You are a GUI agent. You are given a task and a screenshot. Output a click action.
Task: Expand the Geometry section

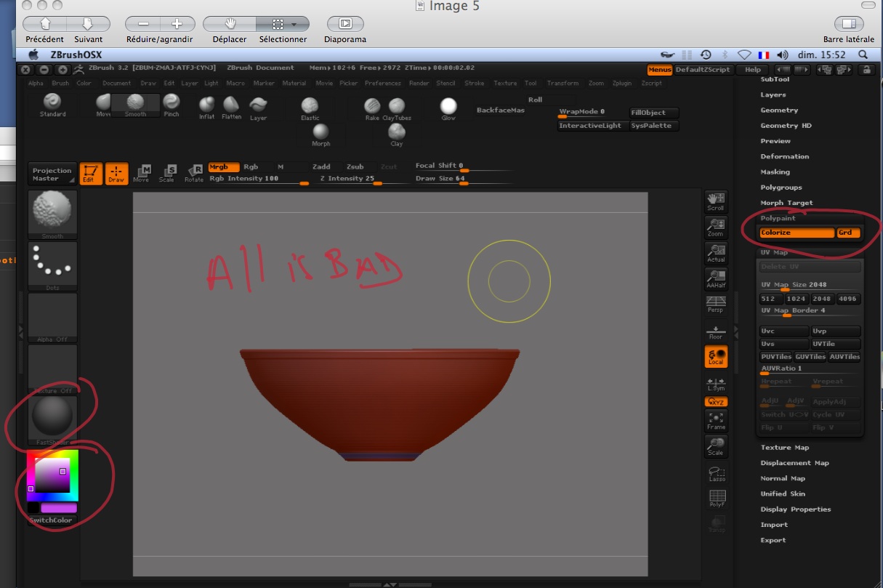tap(779, 110)
